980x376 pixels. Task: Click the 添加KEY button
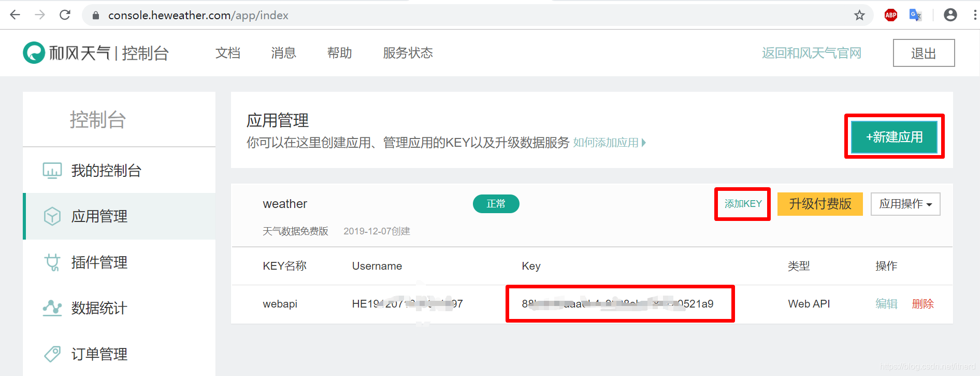coord(743,204)
